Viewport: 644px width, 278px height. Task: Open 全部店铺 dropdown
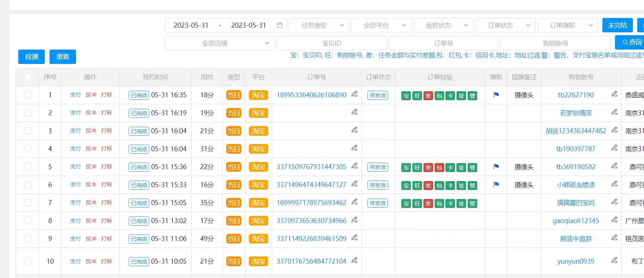(x=220, y=43)
